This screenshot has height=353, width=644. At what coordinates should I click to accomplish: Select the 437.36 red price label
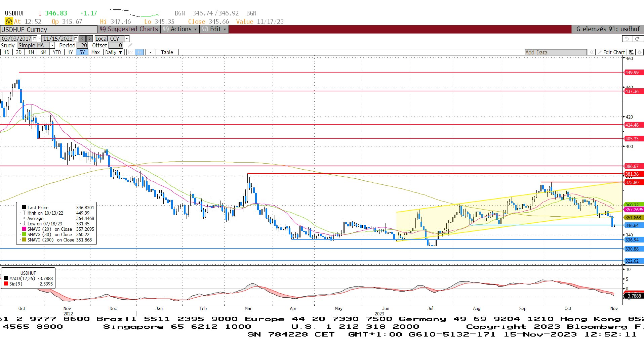click(x=633, y=91)
